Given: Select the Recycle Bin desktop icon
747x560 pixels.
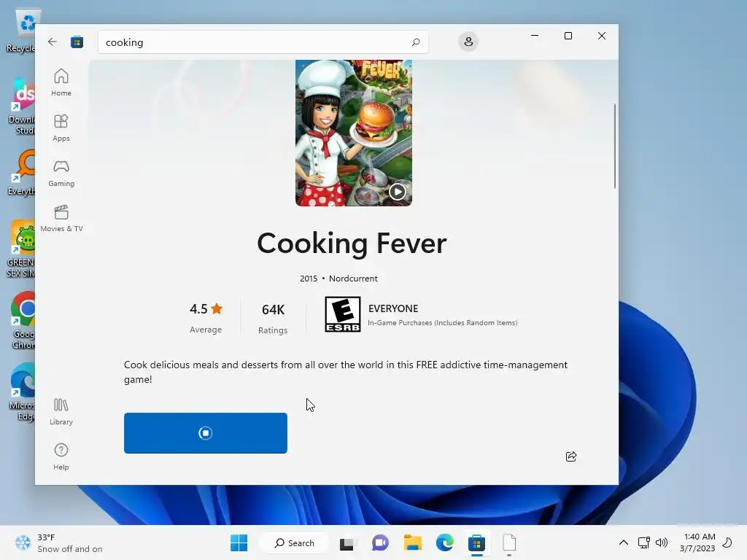Looking at the screenshot, I should (x=21, y=31).
